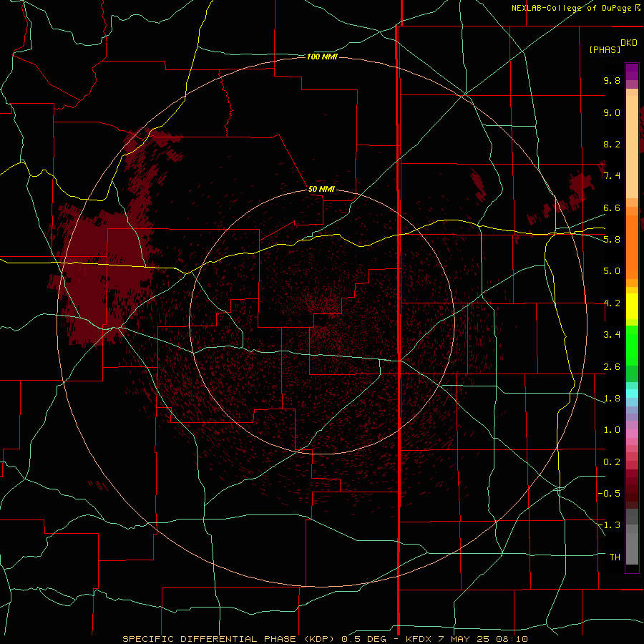This screenshot has height=644, width=644.
Task: Click the 3.4 value on the color scale
Action: [612, 335]
